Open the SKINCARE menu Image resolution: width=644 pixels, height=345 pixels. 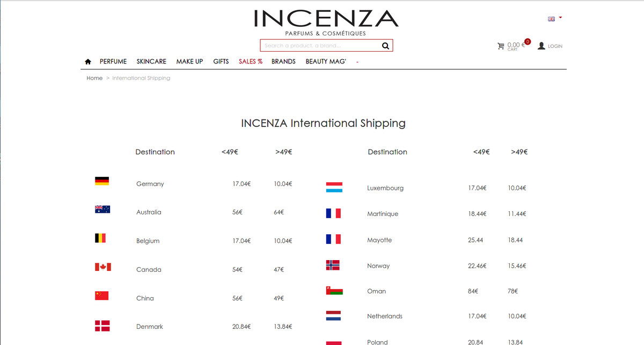point(151,61)
